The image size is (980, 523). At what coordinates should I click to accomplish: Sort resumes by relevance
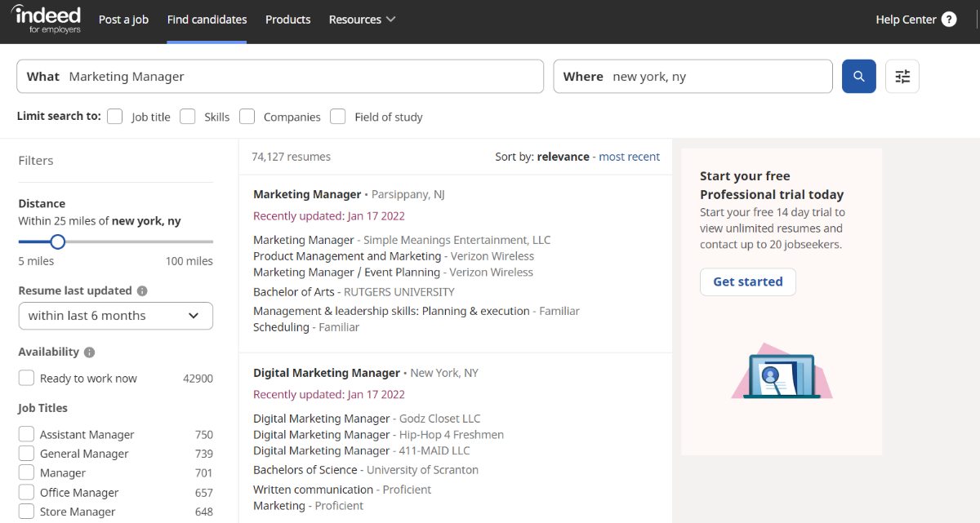(563, 157)
